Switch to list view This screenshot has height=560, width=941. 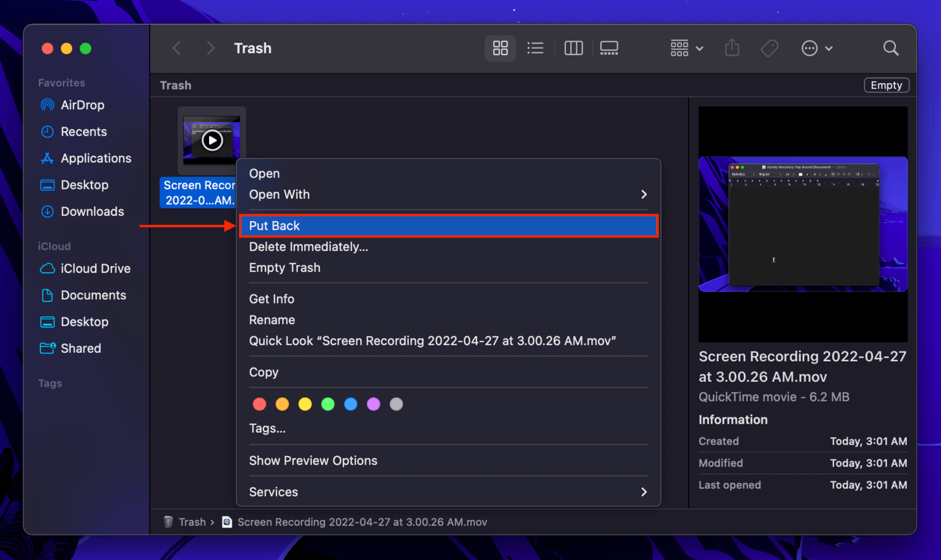[x=535, y=48]
